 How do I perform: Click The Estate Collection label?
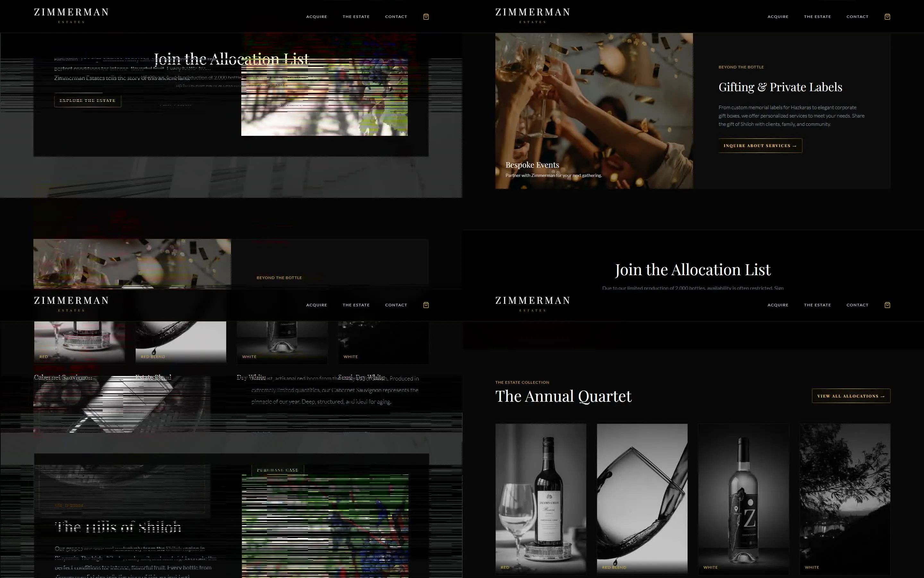522,382
